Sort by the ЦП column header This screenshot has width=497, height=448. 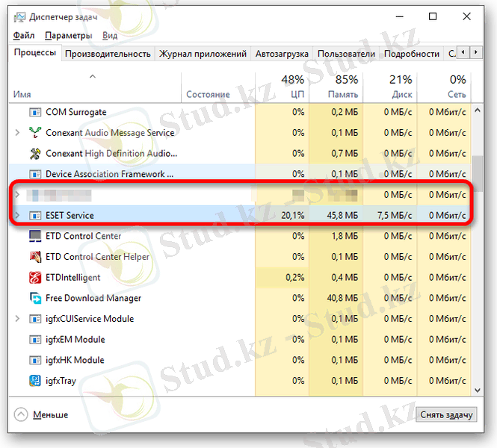(x=282, y=87)
